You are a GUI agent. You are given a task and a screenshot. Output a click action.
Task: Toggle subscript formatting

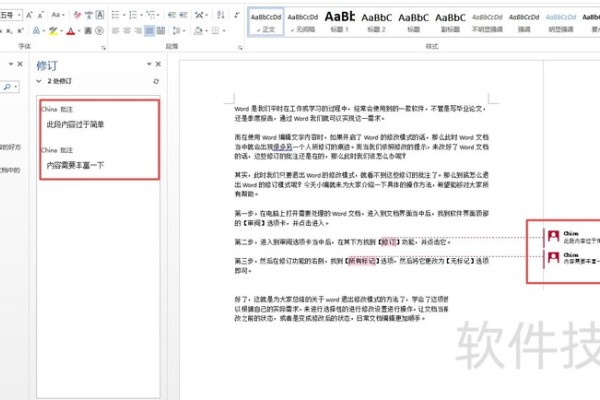9,31
